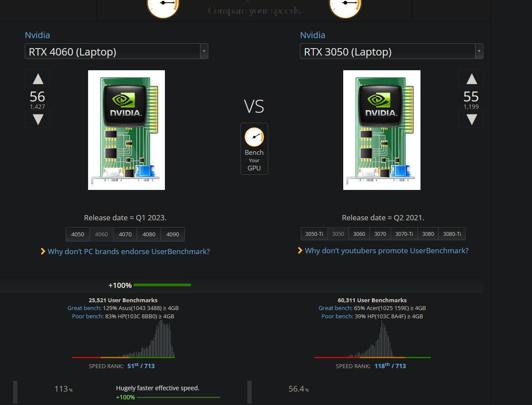The width and height of the screenshot is (532, 405).
Task: Downvote the RTX 3050 (Laptop)
Action: (x=471, y=119)
